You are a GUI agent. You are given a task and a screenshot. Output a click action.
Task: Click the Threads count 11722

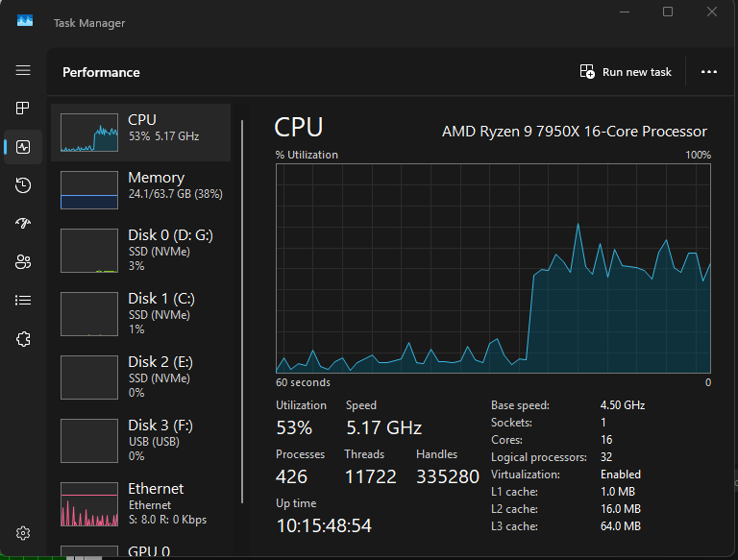tap(370, 476)
